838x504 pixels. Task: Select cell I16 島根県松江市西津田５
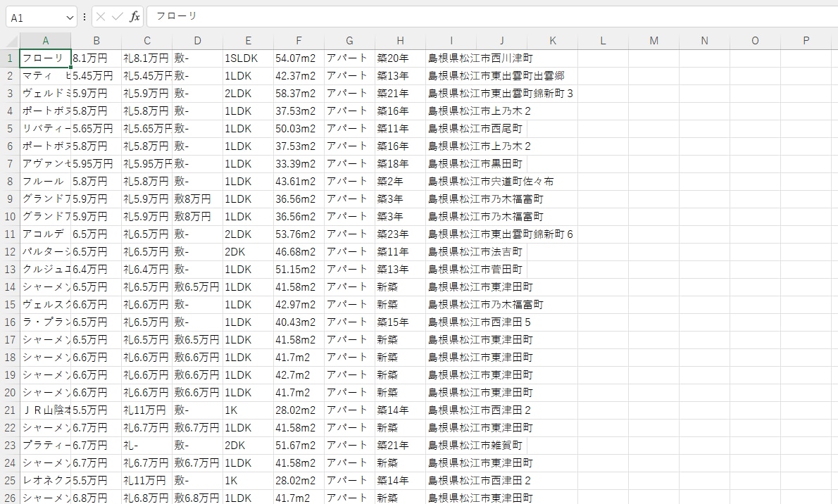pyautogui.click(x=451, y=322)
